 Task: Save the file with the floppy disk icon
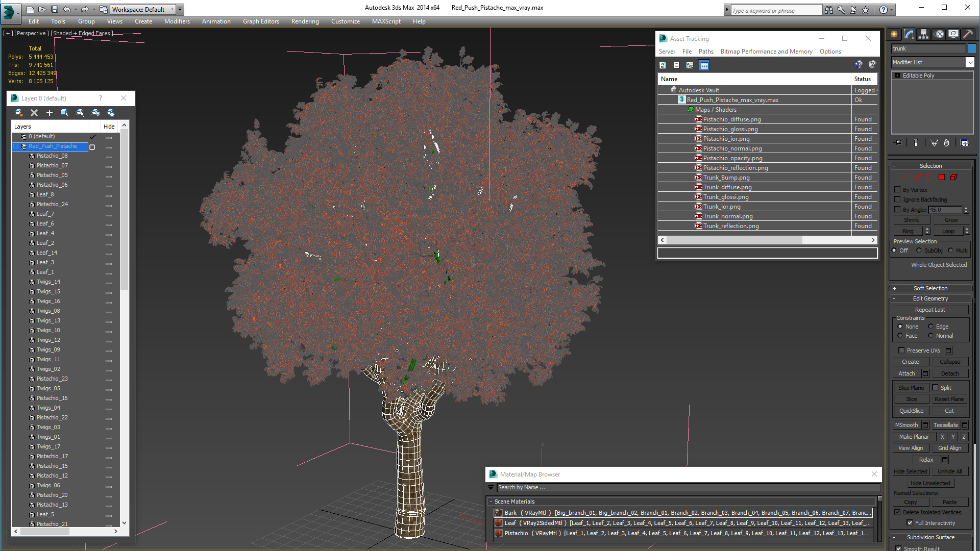pos(54,9)
